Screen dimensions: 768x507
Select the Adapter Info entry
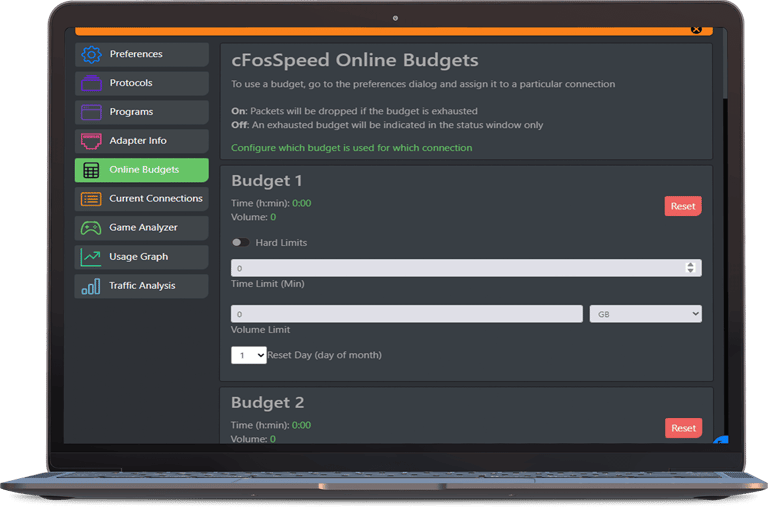(142, 141)
